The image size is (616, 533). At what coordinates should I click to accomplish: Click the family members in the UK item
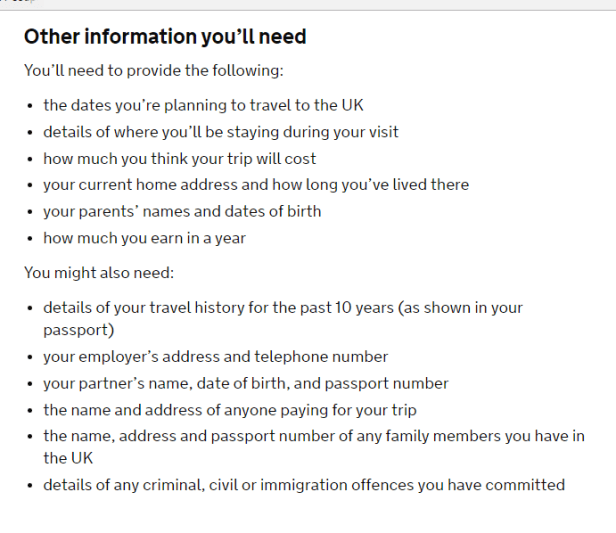[313, 436]
